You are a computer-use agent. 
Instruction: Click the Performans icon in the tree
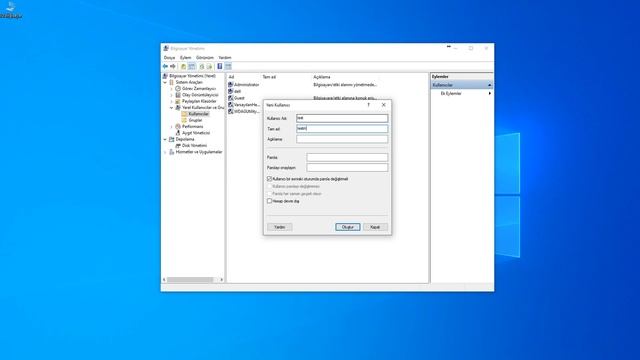point(178,127)
